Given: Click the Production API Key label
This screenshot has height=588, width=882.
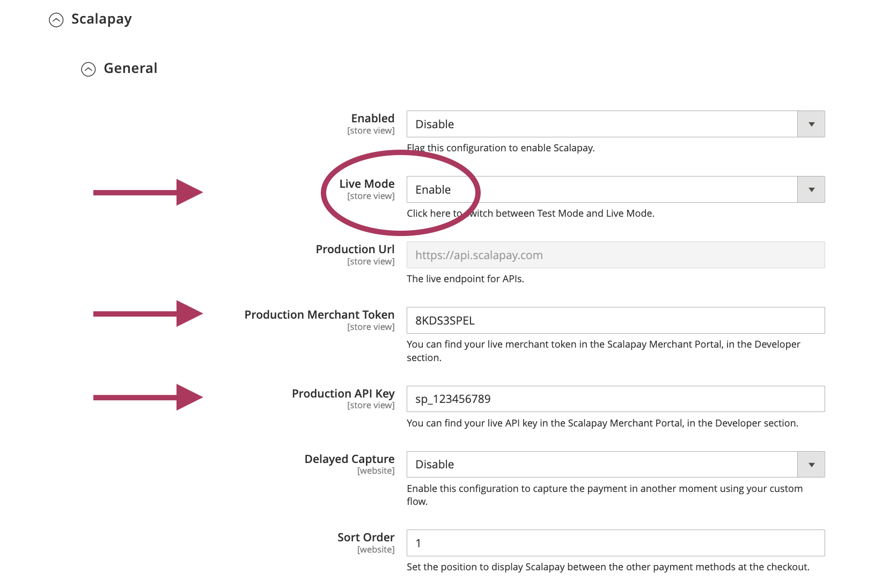Looking at the screenshot, I should pyautogui.click(x=343, y=393).
